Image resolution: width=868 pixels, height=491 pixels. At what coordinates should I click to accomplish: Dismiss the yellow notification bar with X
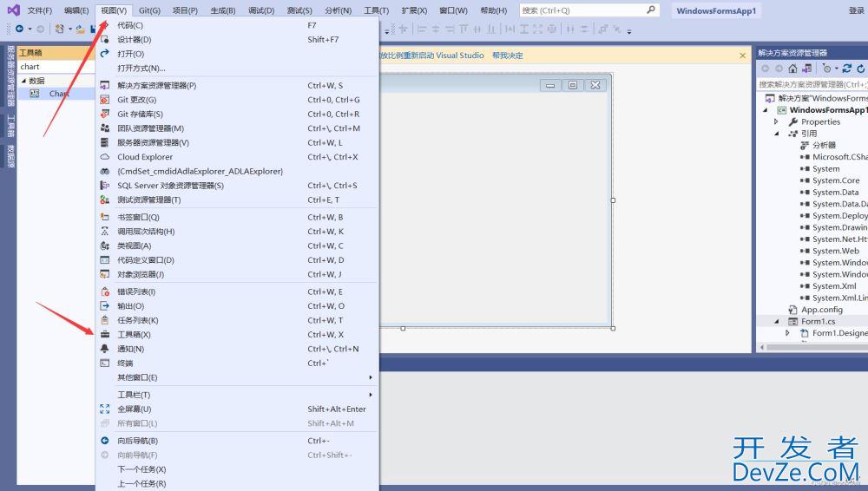(x=742, y=56)
